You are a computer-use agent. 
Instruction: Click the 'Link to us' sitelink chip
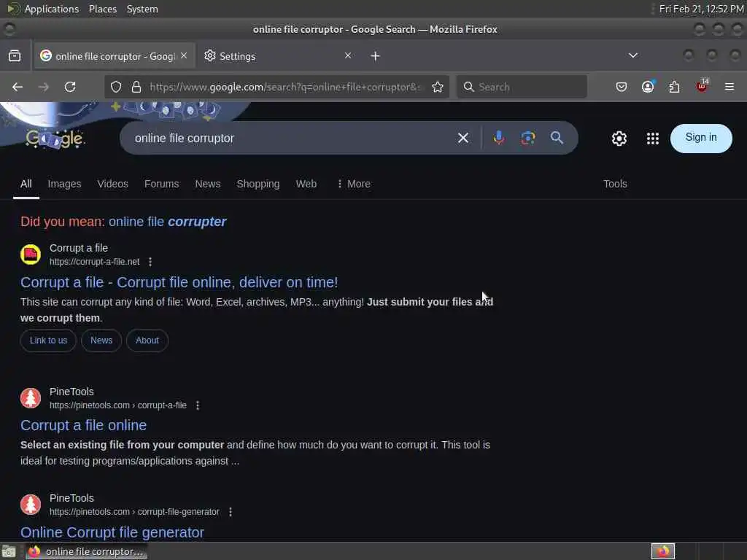click(x=48, y=341)
